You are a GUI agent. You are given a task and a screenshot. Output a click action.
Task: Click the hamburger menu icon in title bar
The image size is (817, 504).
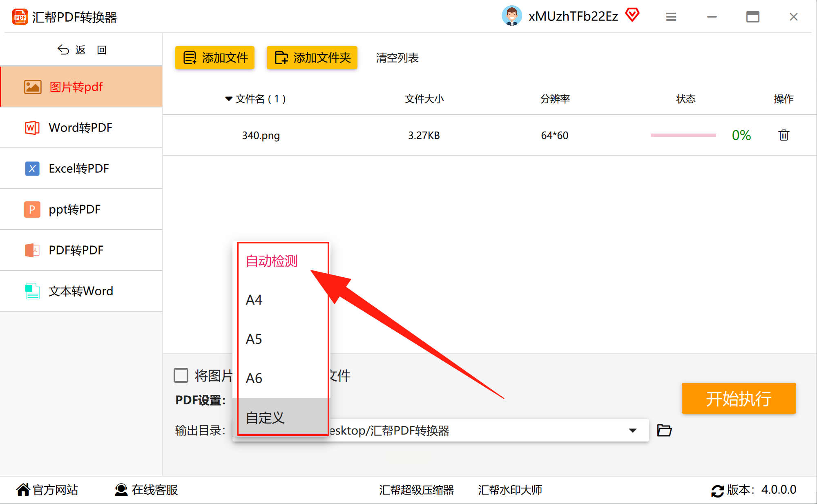pos(671,17)
